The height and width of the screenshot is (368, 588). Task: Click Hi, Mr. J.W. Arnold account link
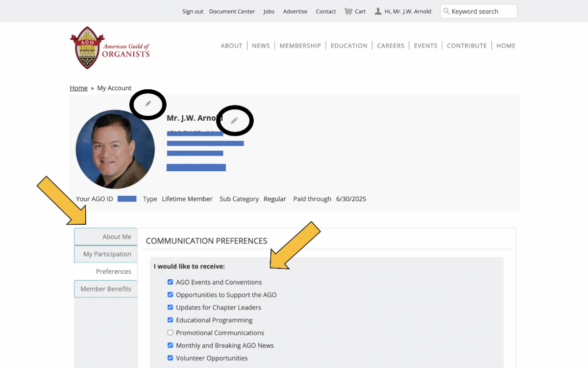[408, 11]
